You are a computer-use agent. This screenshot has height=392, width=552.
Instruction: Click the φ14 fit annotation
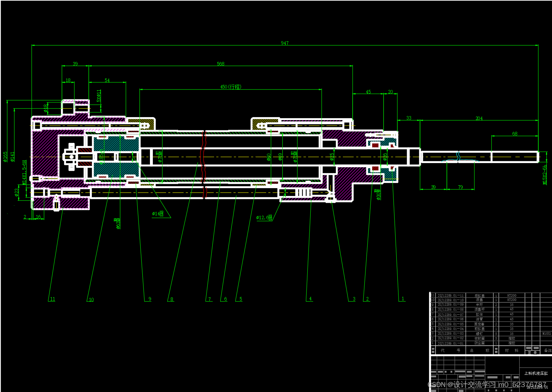click(x=157, y=214)
